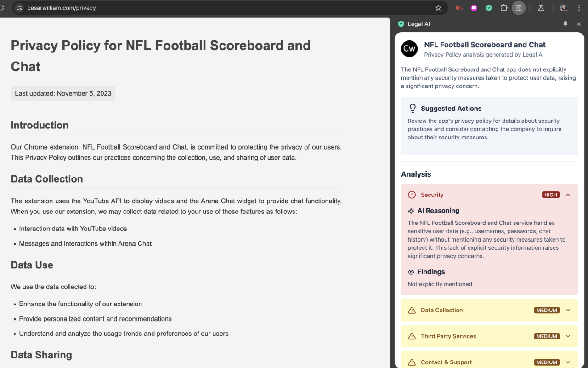588x368 pixels.
Task: Click the address bar URL field
Action: point(184,8)
